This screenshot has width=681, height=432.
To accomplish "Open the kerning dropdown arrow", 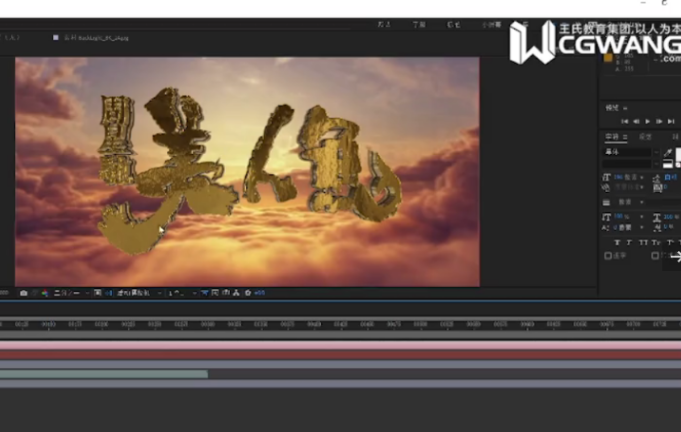I will coord(642,187).
